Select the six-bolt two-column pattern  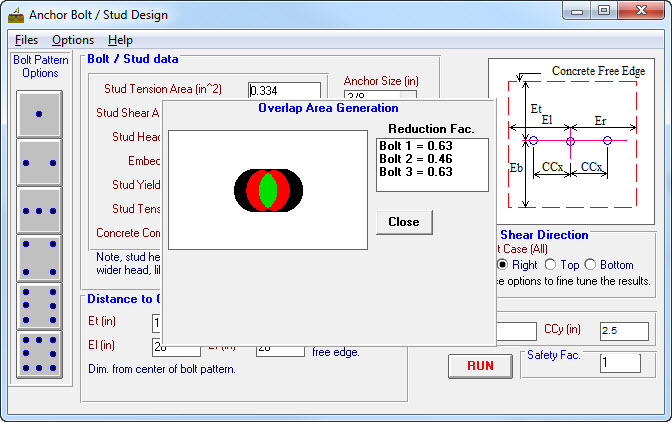point(39,306)
